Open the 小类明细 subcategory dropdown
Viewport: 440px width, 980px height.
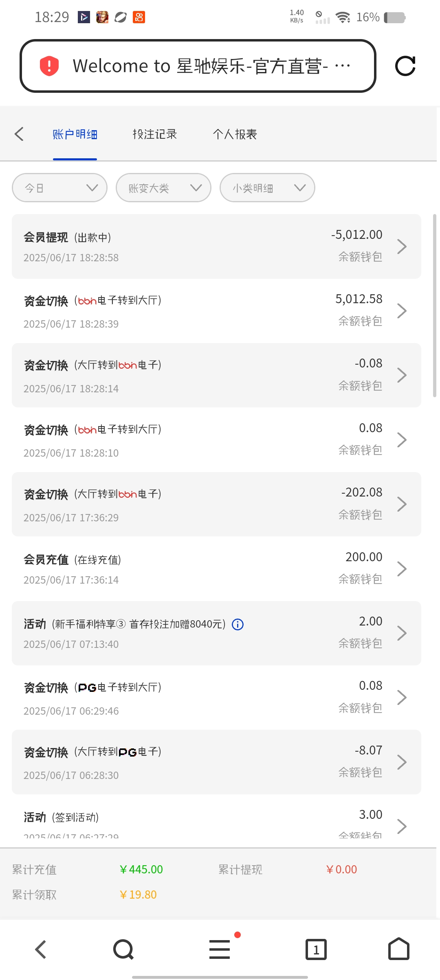(267, 188)
